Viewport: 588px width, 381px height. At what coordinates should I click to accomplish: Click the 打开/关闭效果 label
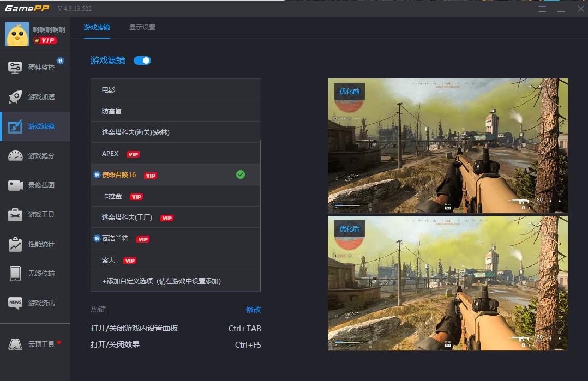[115, 344]
